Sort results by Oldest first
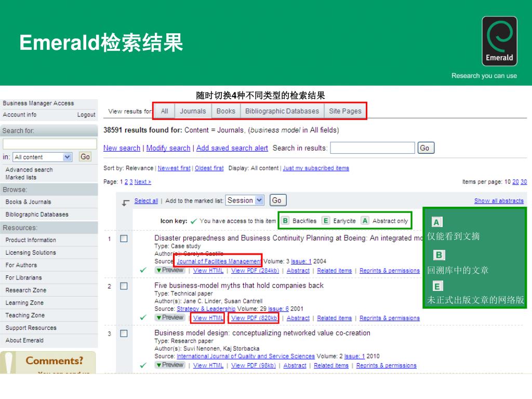The height and width of the screenshot is (399, 532). pos(209,168)
